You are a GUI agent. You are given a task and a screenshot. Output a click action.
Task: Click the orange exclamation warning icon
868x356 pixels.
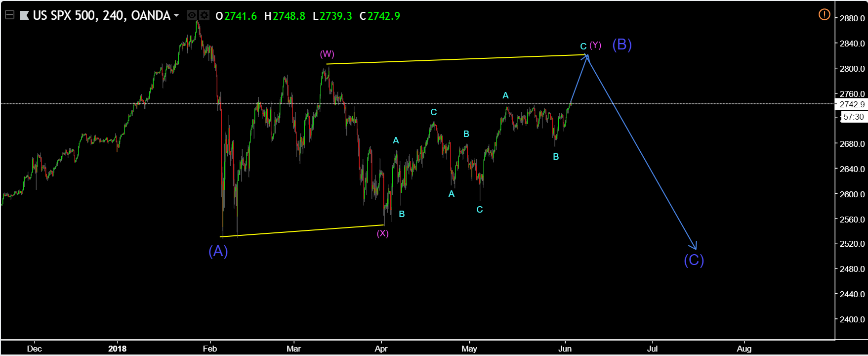(824, 14)
